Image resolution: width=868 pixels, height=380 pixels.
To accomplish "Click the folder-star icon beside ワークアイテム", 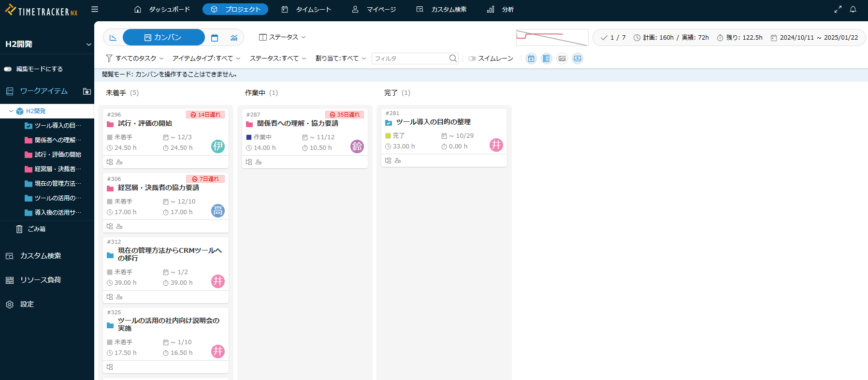I will click(x=87, y=91).
